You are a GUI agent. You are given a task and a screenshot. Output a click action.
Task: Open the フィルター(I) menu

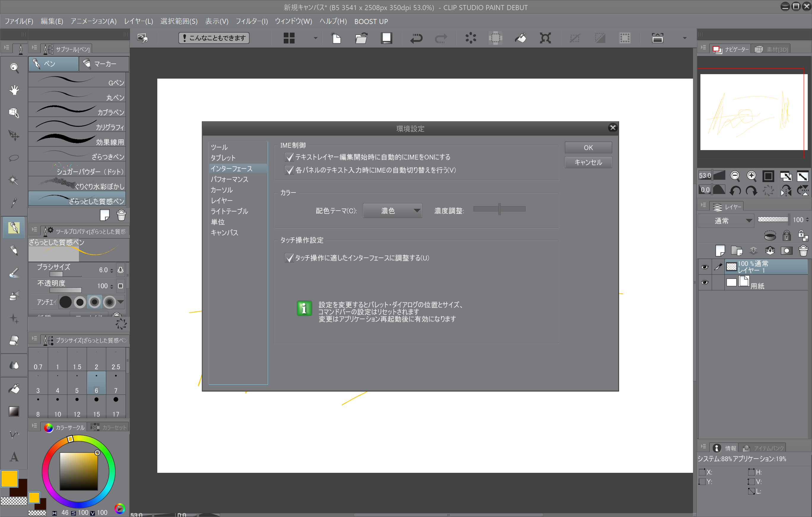point(252,21)
